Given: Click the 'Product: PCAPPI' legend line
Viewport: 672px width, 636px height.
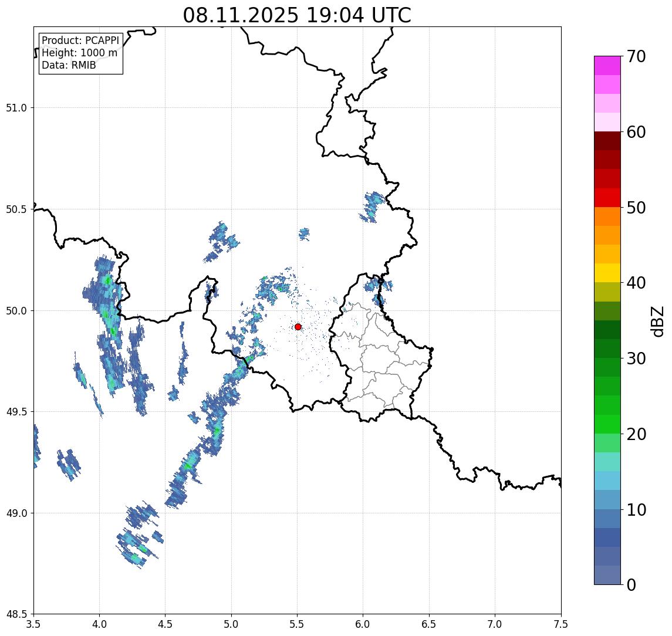Looking at the screenshot, I should tap(80, 40).
